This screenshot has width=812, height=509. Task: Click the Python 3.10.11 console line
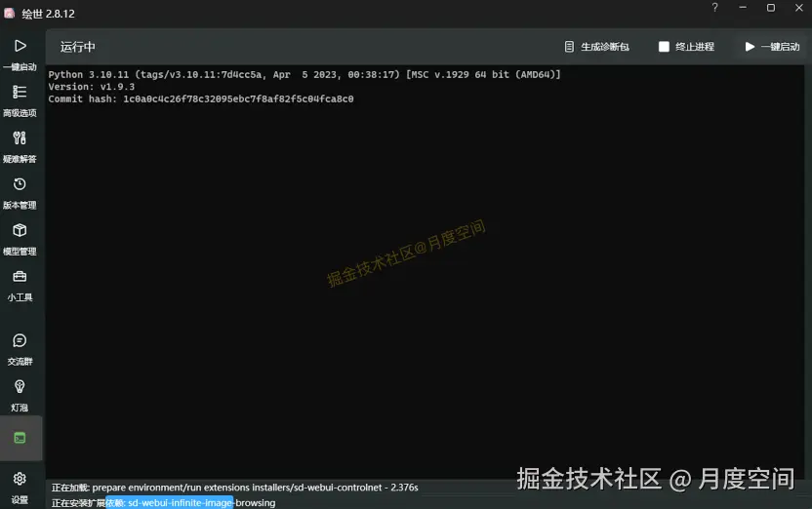(x=304, y=74)
